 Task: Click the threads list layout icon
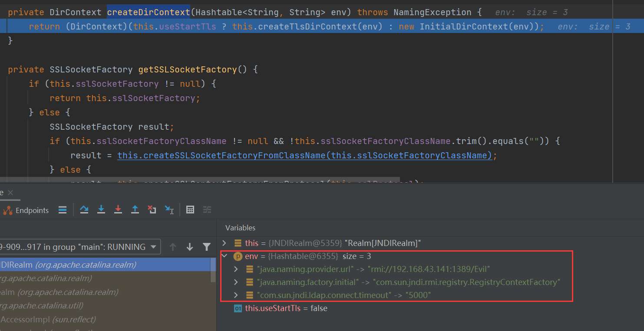tap(63, 210)
